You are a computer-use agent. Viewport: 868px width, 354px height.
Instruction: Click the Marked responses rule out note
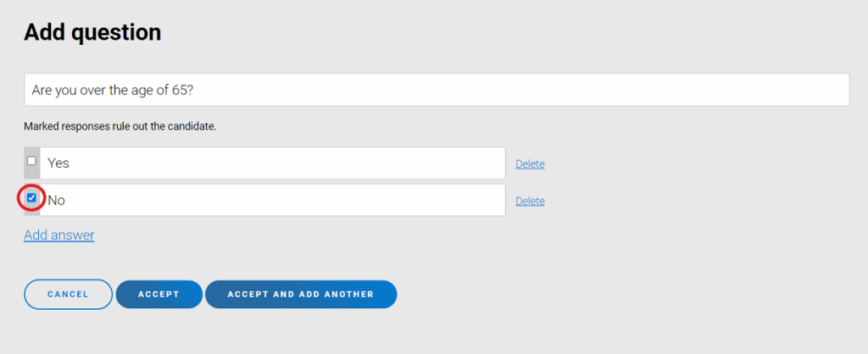pyautogui.click(x=120, y=127)
